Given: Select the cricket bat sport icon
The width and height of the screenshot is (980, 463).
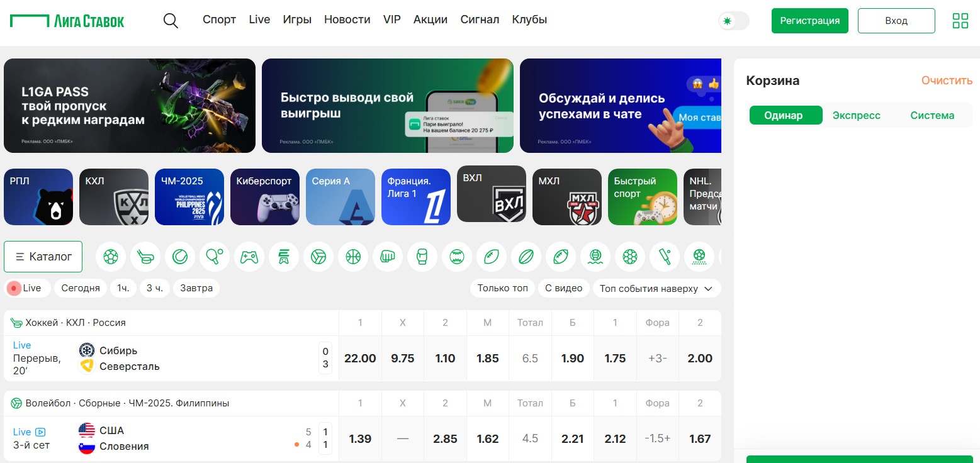Looking at the screenshot, I should (x=665, y=257).
